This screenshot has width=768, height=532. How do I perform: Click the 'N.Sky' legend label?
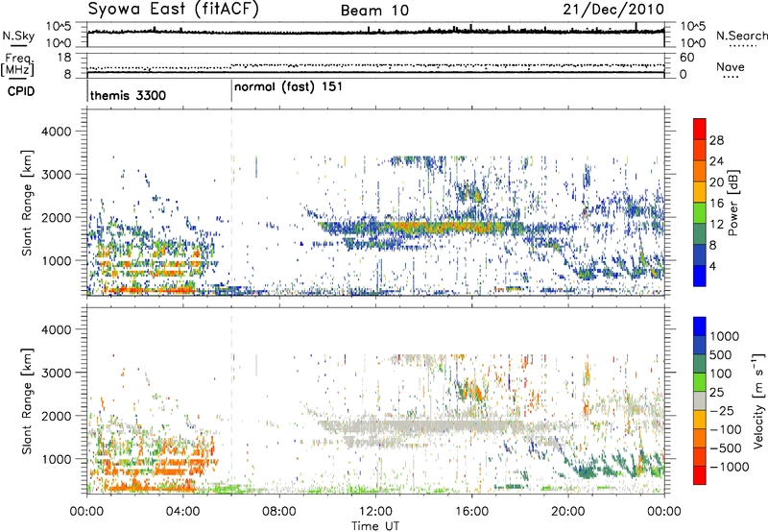click(x=18, y=36)
